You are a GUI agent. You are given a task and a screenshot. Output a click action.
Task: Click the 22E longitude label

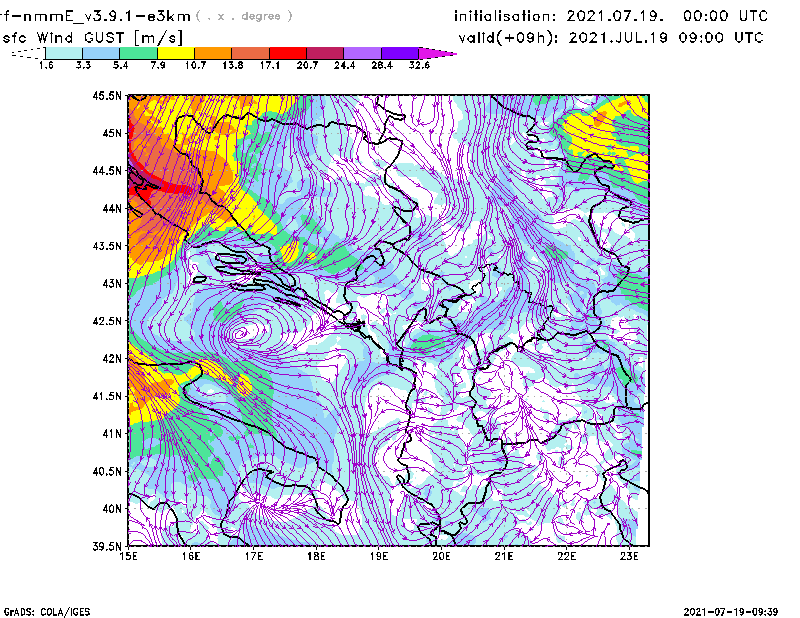point(566,556)
